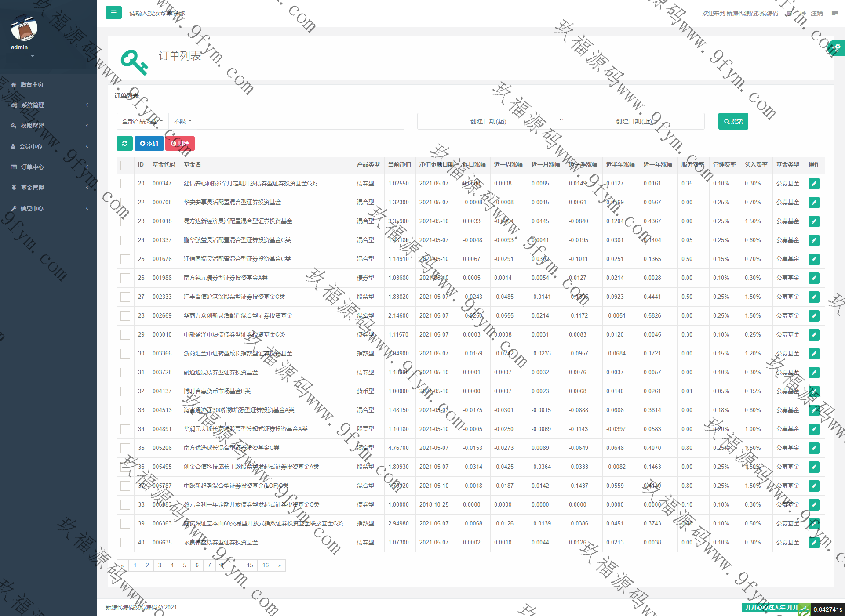The width and height of the screenshot is (845, 616).
Task: Click edit icon for fund 006635 row
Action: pyautogui.click(x=813, y=543)
